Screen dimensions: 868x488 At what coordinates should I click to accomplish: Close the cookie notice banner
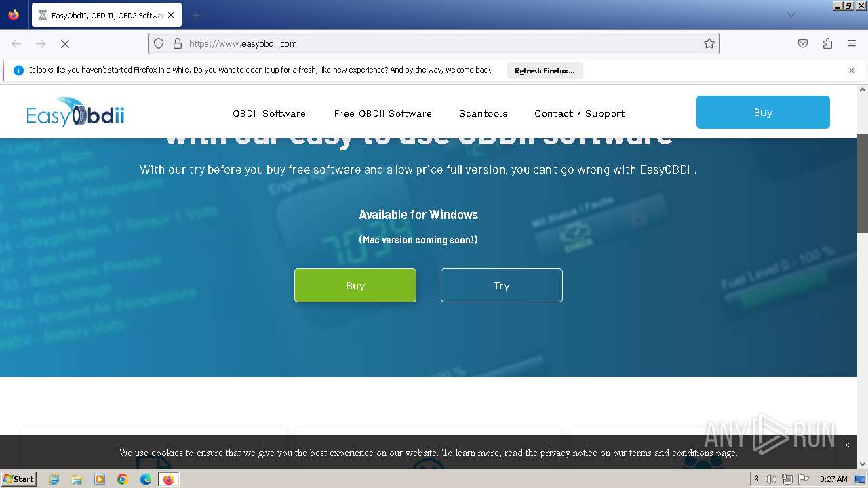(847, 445)
